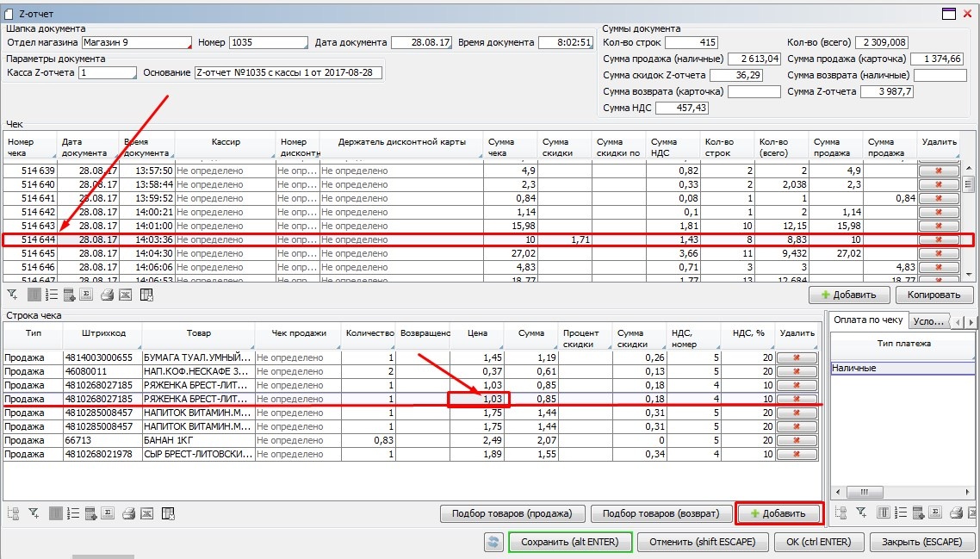Click the sum (Σ) icon in Строка чека toolbar
Image resolution: width=980 pixels, height=559 pixels.
click(109, 513)
